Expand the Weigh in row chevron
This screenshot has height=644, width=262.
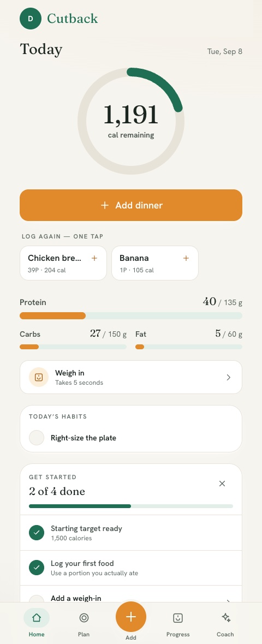pyautogui.click(x=229, y=378)
